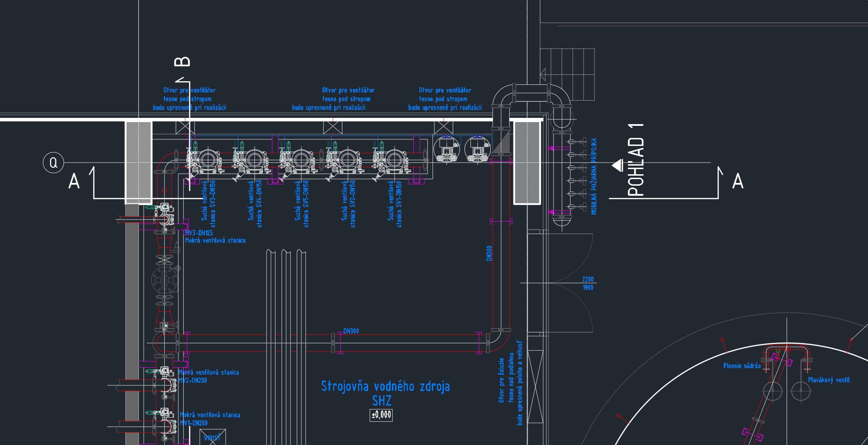Click the grid axis bubble labeled Q
The width and height of the screenshot is (868, 445).
pyautogui.click(x=53, y=163)
